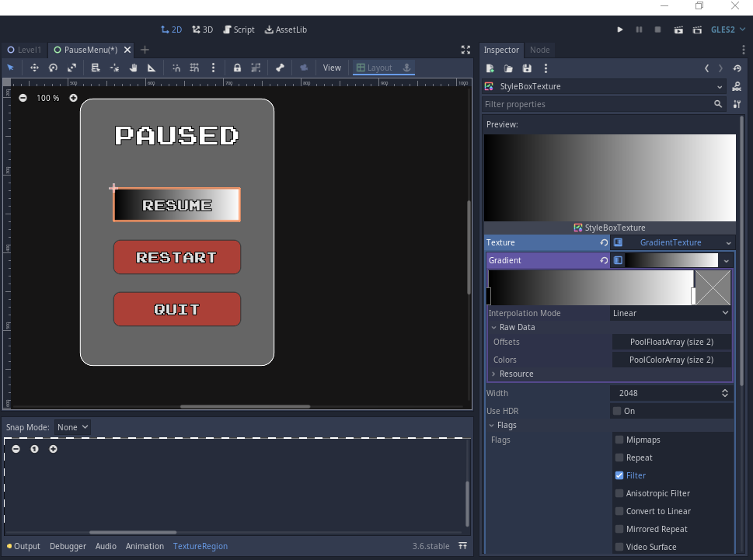Toggle distraction-free mode icon in viewport
The image size is (753, 560).
click(x=465, y=50)
